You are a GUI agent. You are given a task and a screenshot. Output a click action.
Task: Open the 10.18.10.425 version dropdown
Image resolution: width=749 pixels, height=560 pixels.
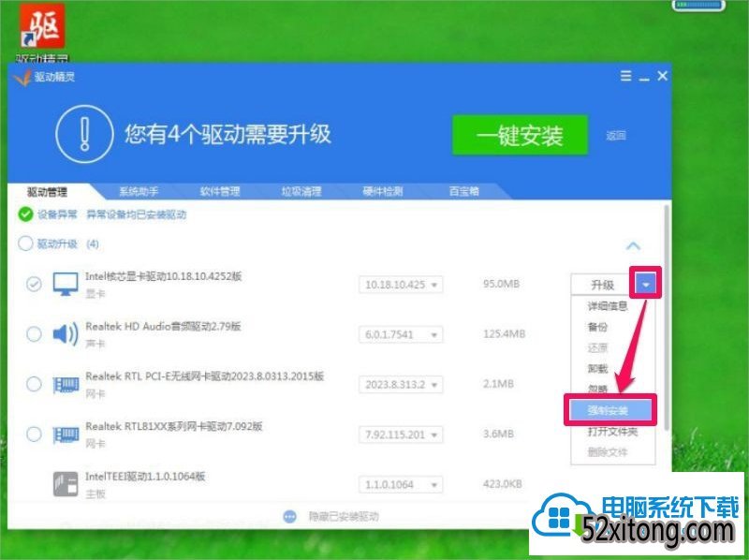click(x=401, y=285)
